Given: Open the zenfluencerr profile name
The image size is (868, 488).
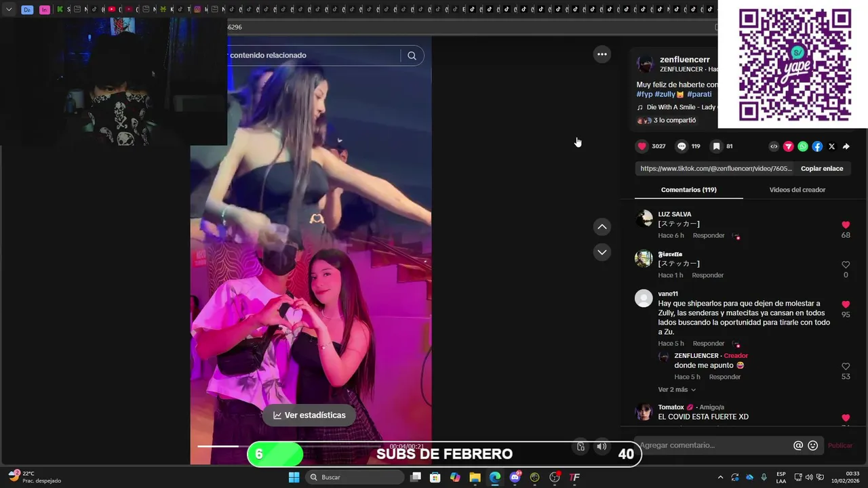Looking at the screenshot, I should click(685, 60).
